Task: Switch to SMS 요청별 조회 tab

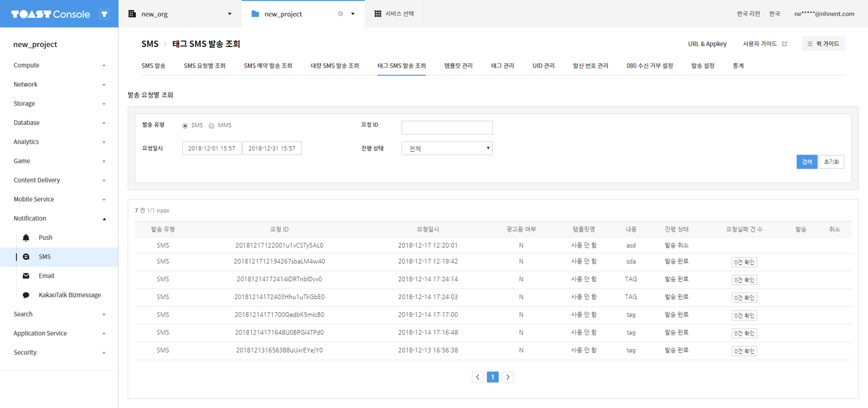Action: (x=205, y=66)
